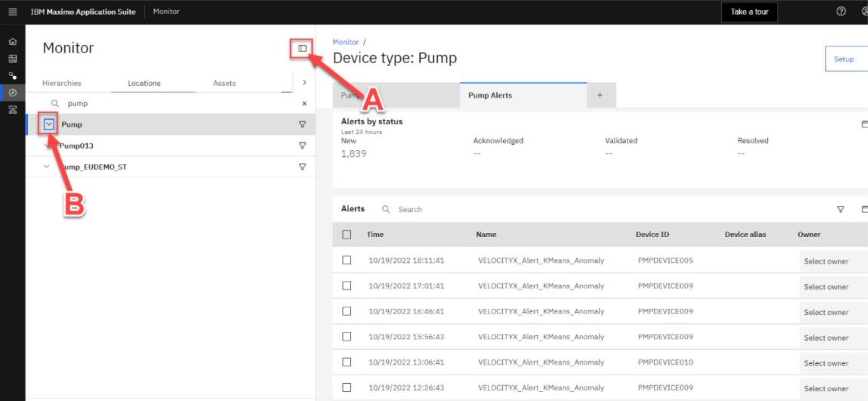This screenshot has height=401, width=868.
Task: Click the Monitor breadcrumb link
Action: (x=345, y=42)
